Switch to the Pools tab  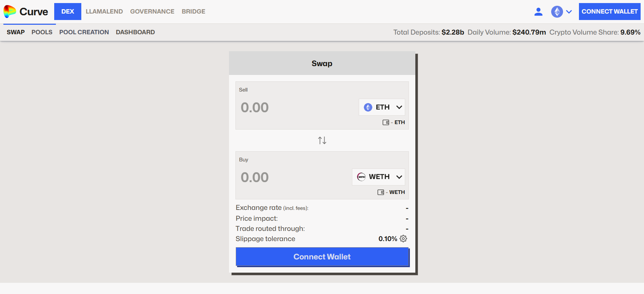(42, 32)
